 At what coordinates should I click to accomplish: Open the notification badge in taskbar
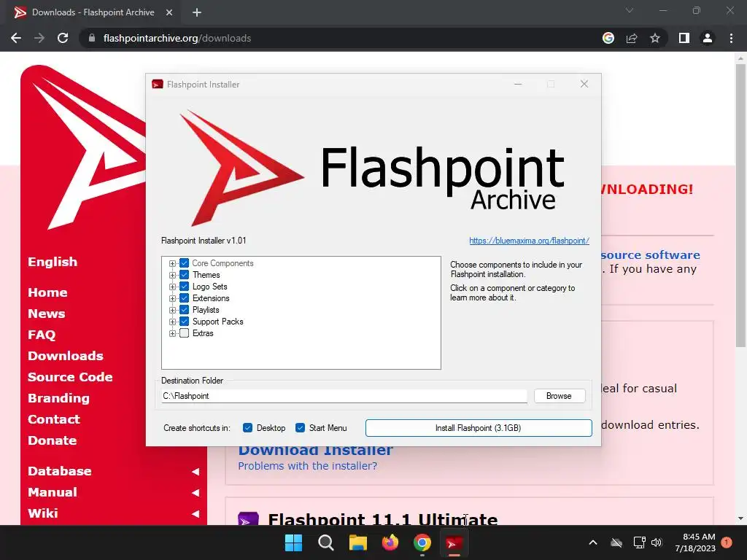click(x=727, y=542)
